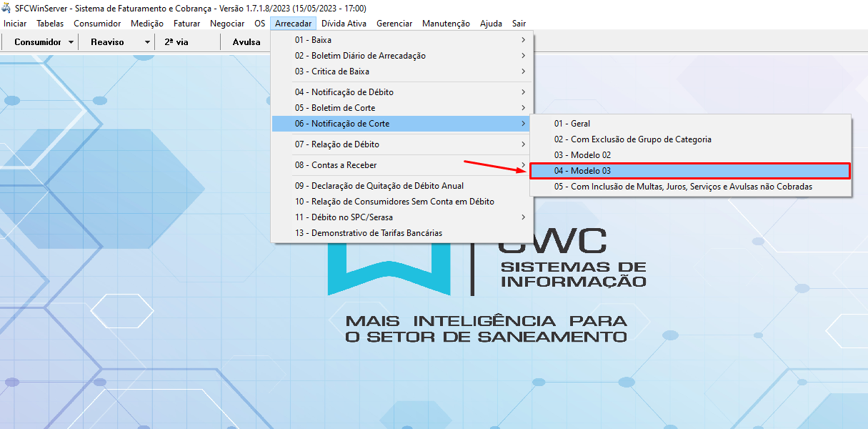Click the SFCWinServer title bar app icon
Screen dimensions: 868x429
click(6, 9)
